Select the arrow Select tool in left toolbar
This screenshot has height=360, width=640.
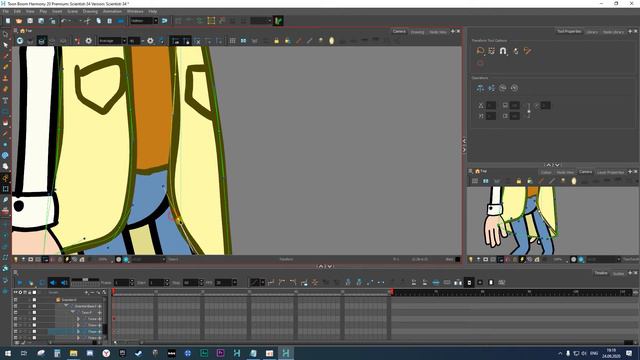(x=5, y=45)
